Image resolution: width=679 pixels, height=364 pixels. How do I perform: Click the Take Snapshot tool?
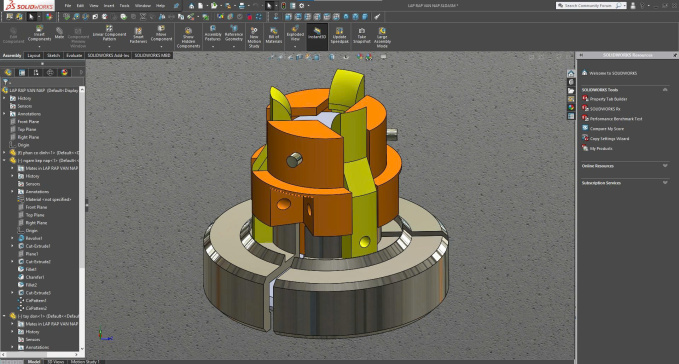[x=362, y=35]
